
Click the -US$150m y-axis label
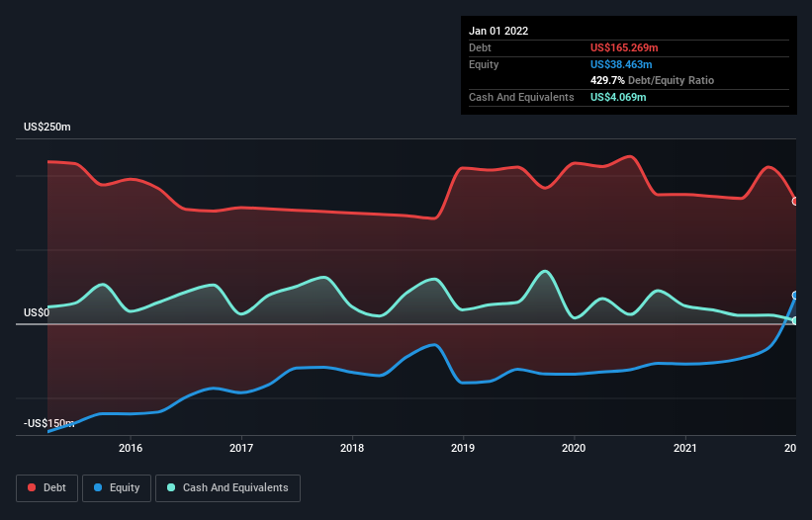point(48,423)
